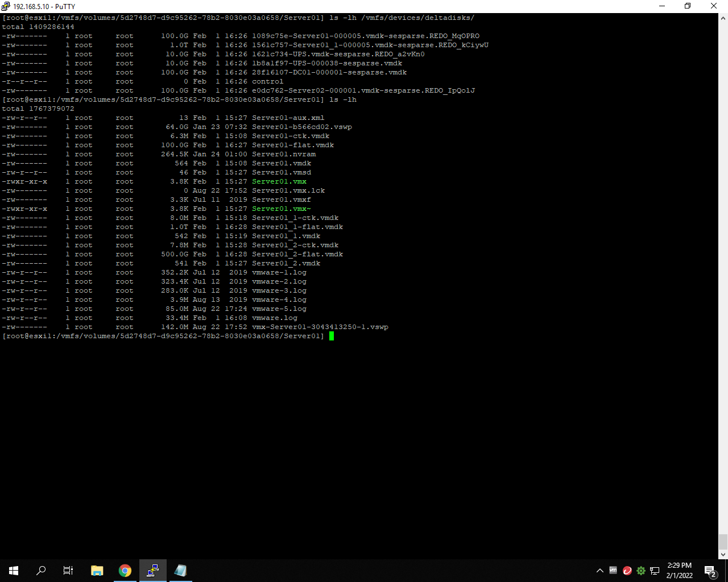Open the Windows Start menu
The width and height of the screenshot is (728, 582).
point(14,571)
